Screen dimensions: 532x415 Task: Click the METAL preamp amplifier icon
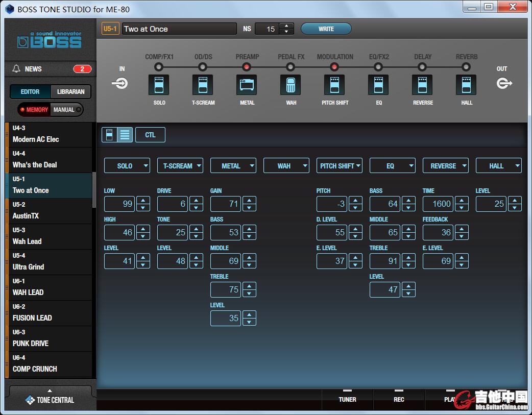tap(247, 85)
